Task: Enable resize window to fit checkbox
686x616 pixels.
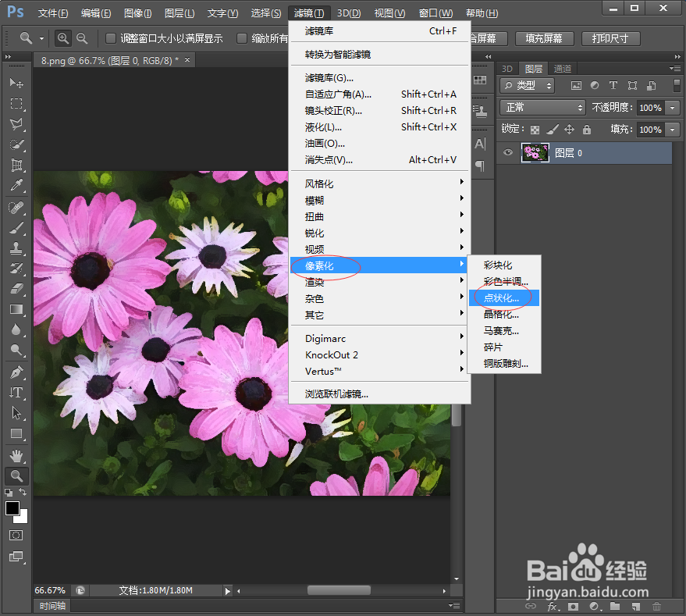Action: pyautogui.click(x=111, y=38)
